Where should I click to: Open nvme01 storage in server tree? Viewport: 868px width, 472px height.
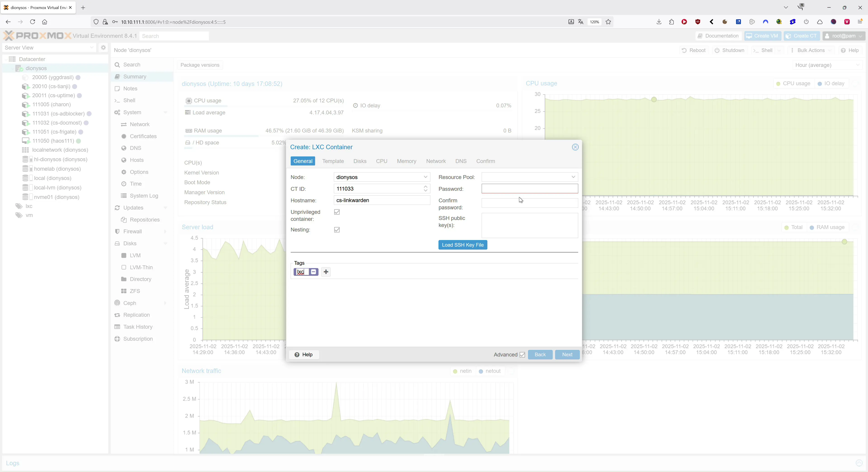click(56, 197)
